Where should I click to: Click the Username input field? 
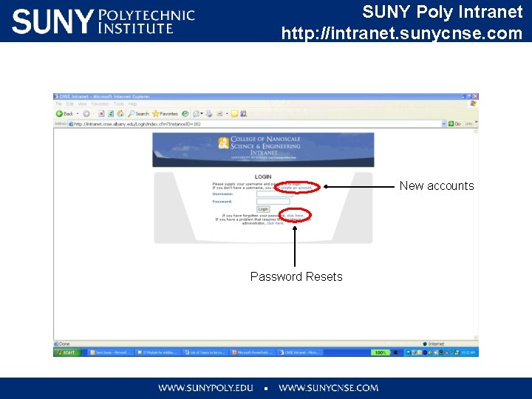[x=274, y=194]
